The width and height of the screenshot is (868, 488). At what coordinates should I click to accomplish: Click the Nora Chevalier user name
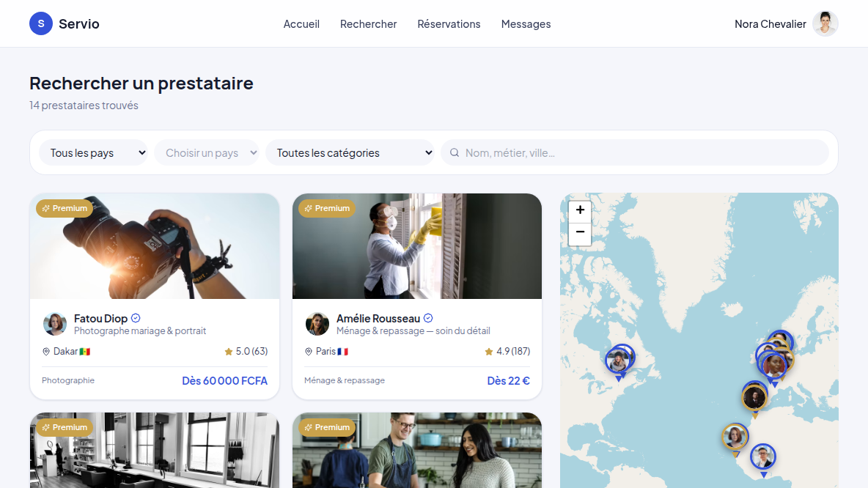770,23
